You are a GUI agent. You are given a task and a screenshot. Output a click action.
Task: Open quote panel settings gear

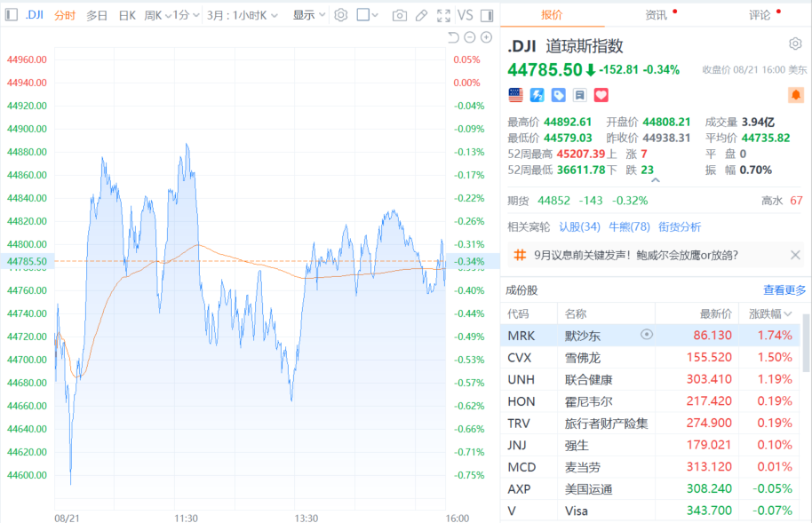795,44
